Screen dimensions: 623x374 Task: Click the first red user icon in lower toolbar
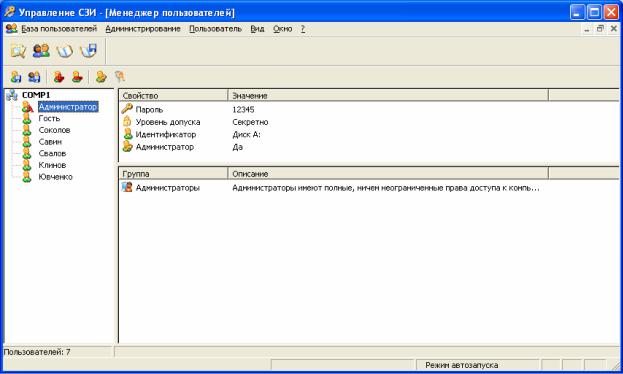click(x=59, y=76)
